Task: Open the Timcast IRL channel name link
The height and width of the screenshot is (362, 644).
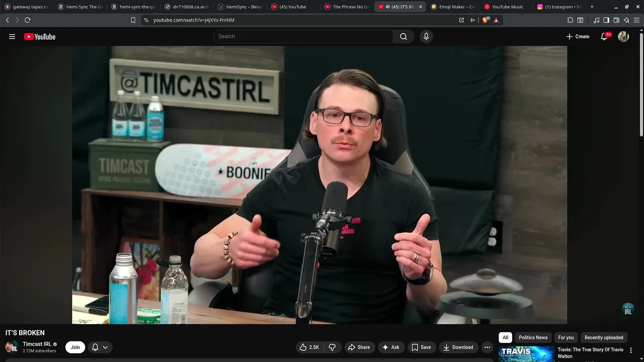Action: point(37,344)
